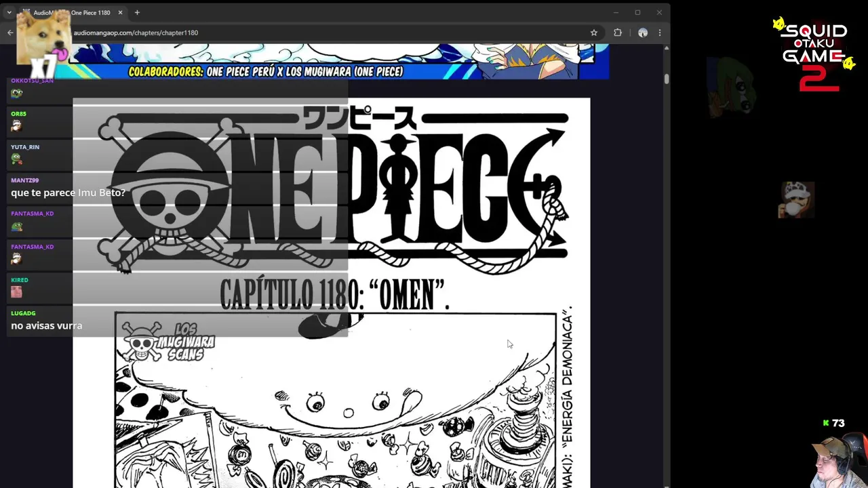This screenshot has height=488, width=868.
Task: Maximize the browser window
Action: tap(637, 12)
